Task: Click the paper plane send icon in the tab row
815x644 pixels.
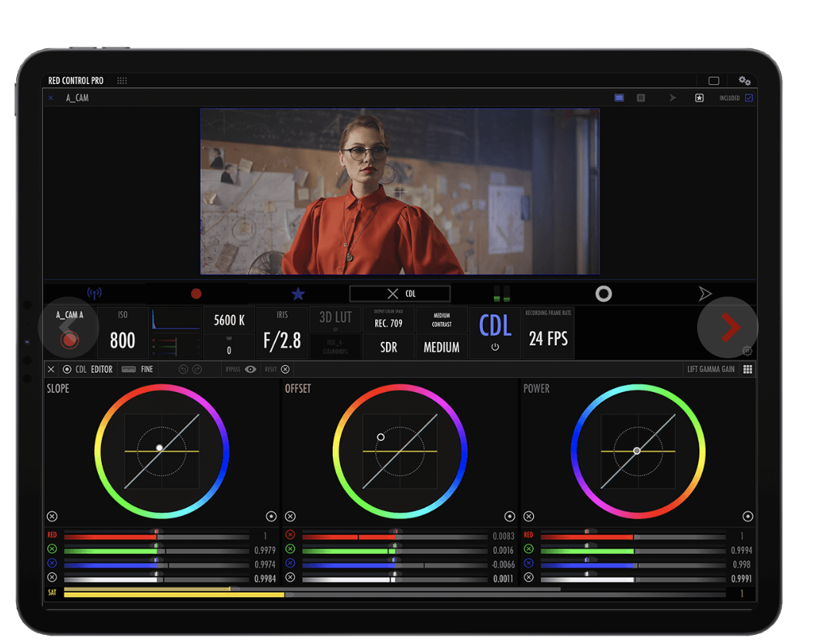Action: coord(704,293)
